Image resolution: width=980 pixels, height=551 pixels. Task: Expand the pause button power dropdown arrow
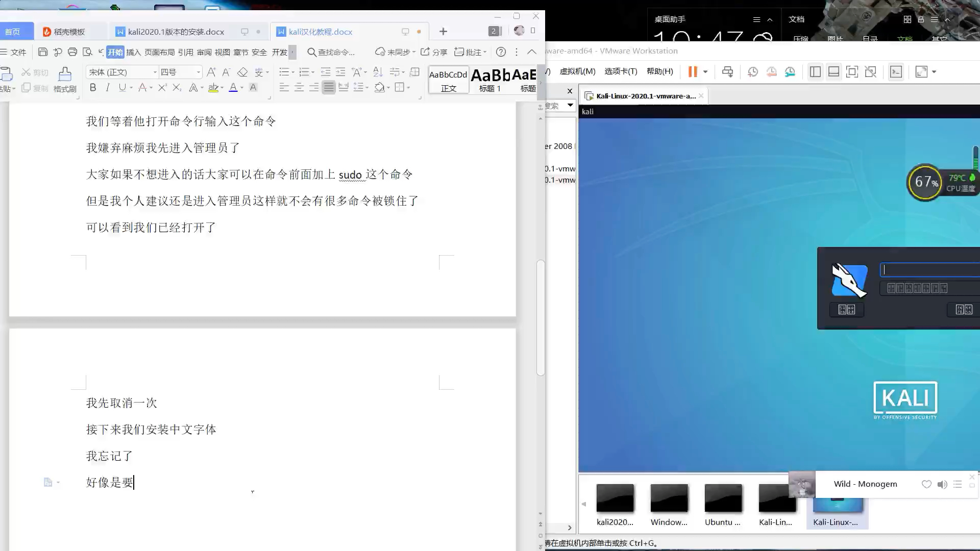pos(705,72)
